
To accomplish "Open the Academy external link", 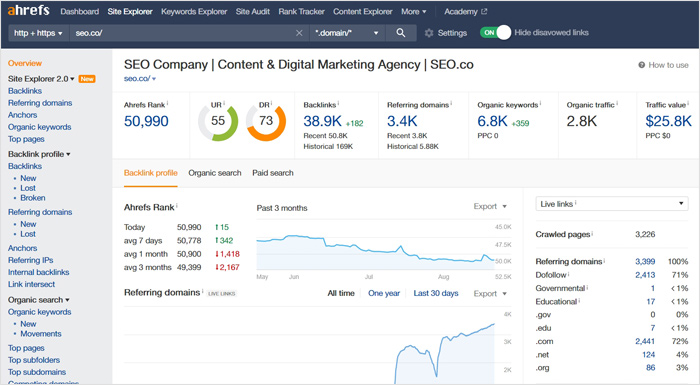I will pyautogui.click(x=466, y=12).
